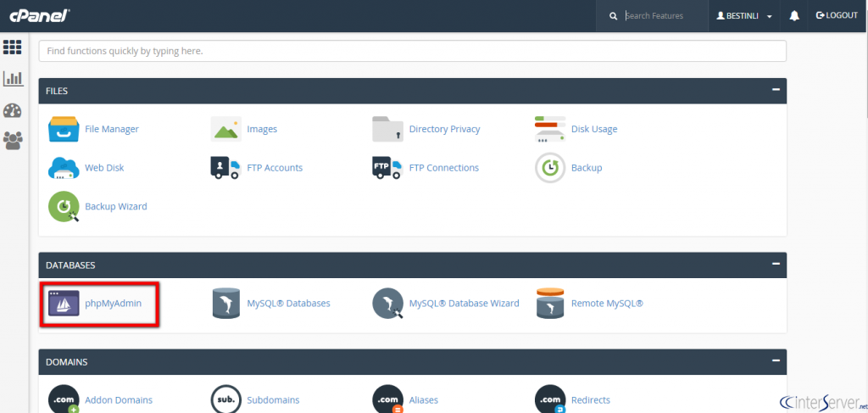The width and height of the screenshot is (868, 413).
Task: Collapse the Domains section
Action: pyautogui.click(x=775, y=361)
